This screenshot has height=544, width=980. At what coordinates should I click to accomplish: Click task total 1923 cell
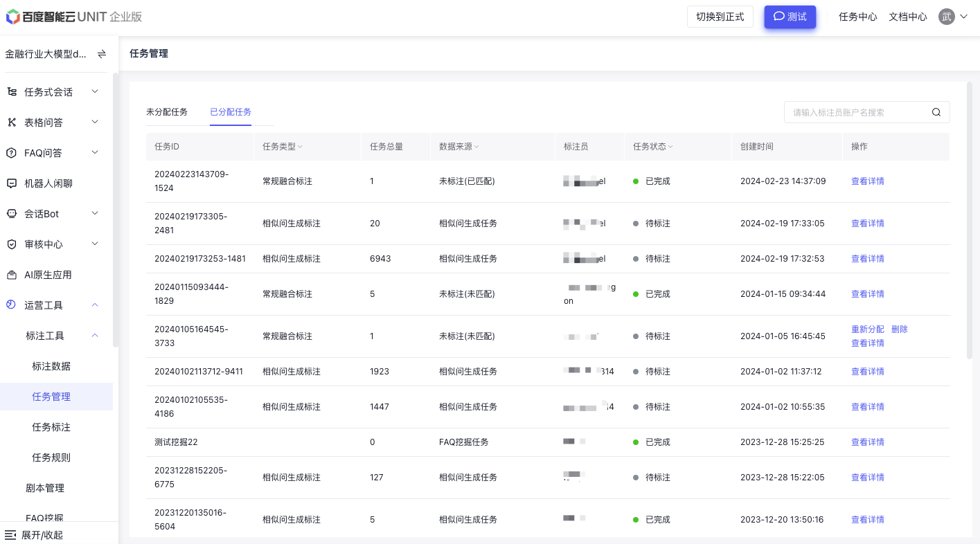click(380, 372)
